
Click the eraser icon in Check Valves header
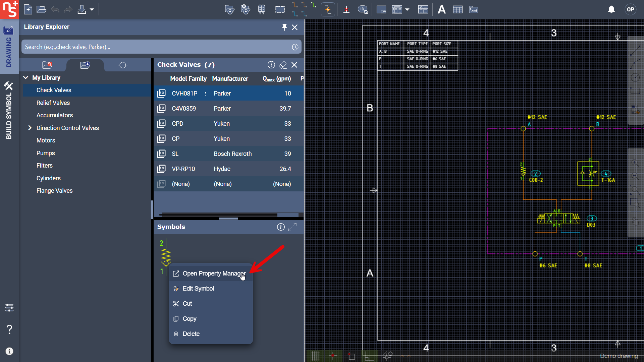(x=283, y=65)
